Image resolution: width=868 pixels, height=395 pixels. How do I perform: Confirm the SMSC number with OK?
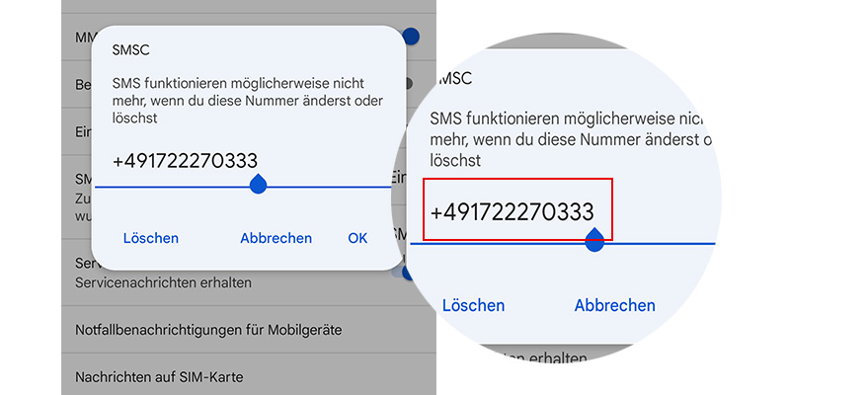click(x=357, y=238)
